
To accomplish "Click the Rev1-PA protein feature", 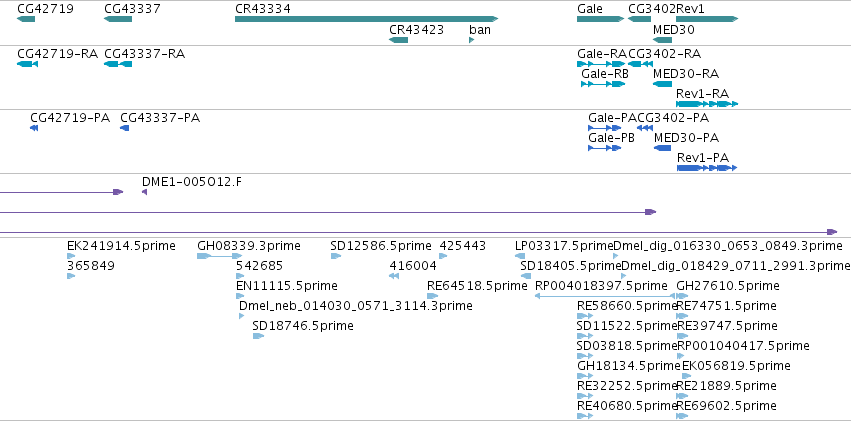I will (x=707, y=168).
